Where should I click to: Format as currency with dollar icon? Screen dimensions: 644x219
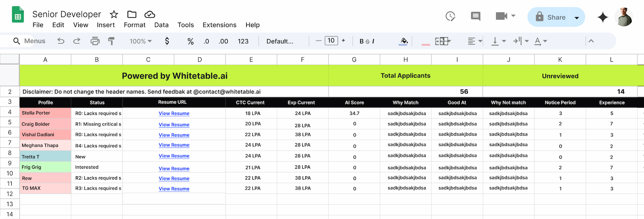pyautogui.click(x=167, y=41)
